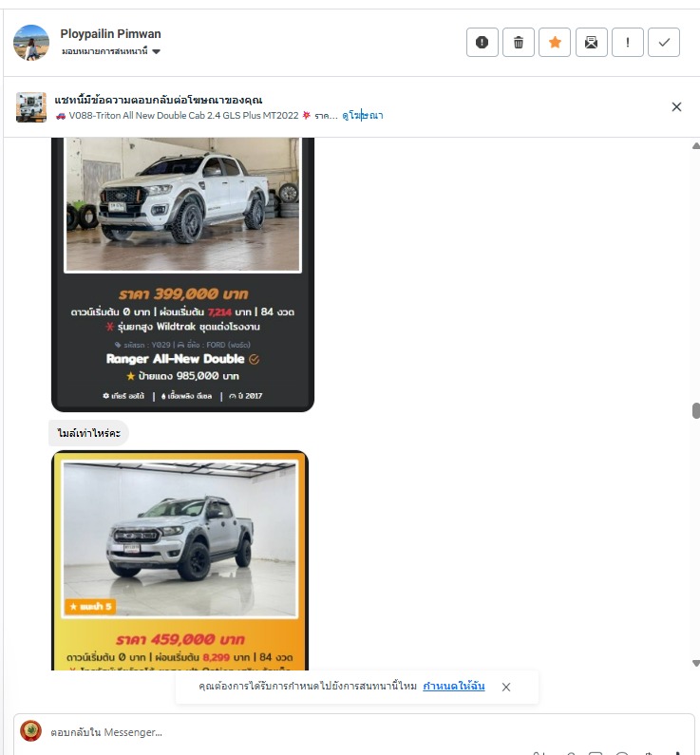Dismiss the assignment prompt notification
The image size is (700, 755).
click(x=506, y=688)
